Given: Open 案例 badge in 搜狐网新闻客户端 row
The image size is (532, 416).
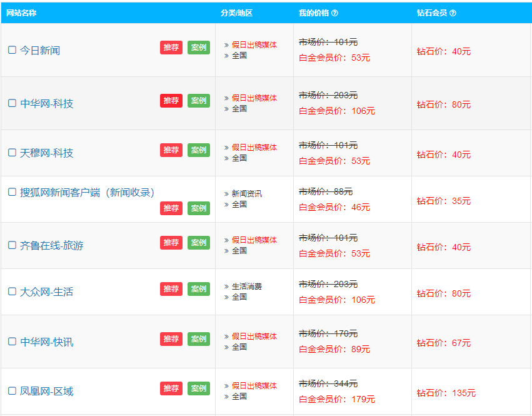Looking at the screenshot, I should coord(199,208).
